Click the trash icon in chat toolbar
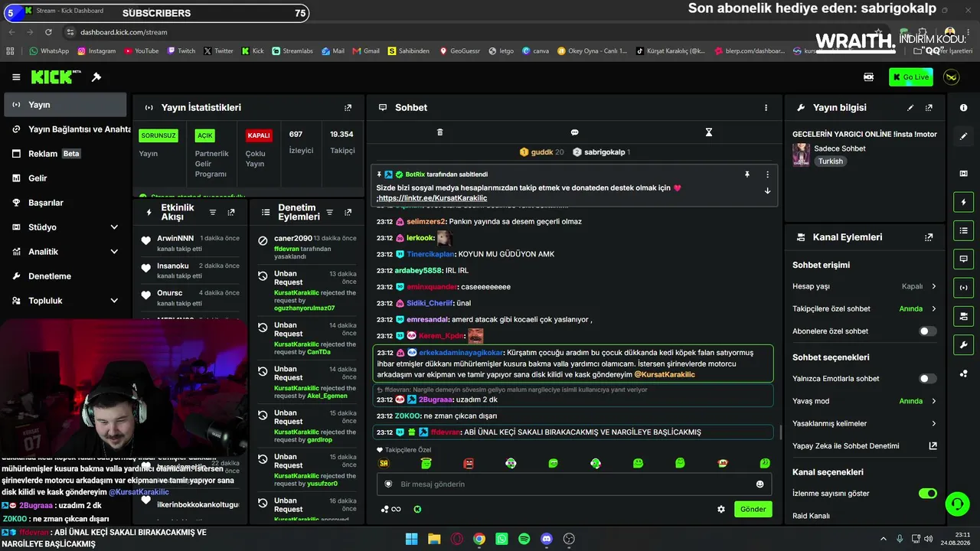This screenshot has height=551, width=980. coord(439,132)
